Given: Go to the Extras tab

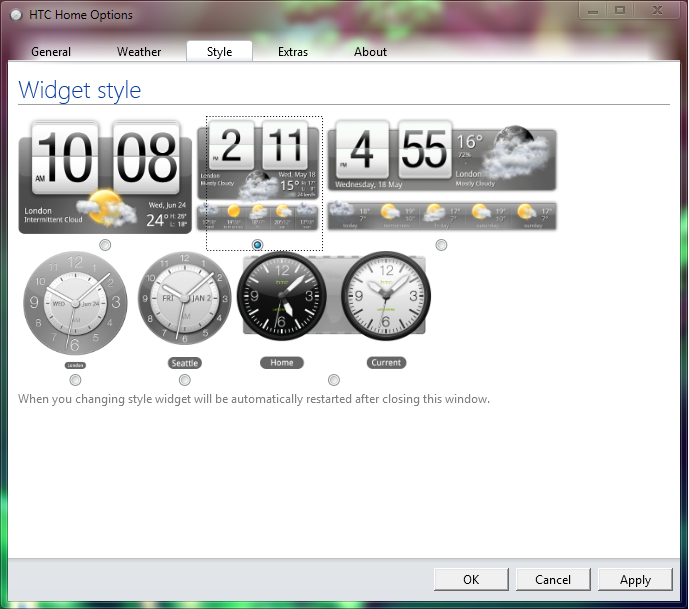Looking at the screenshot, I should pos(293,52).
